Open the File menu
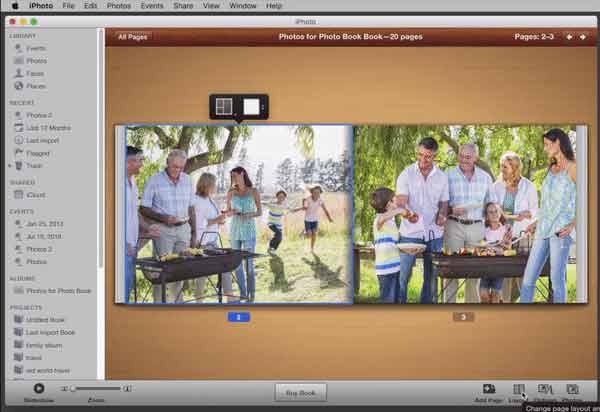The image size is (600, 412). (68, 6)
